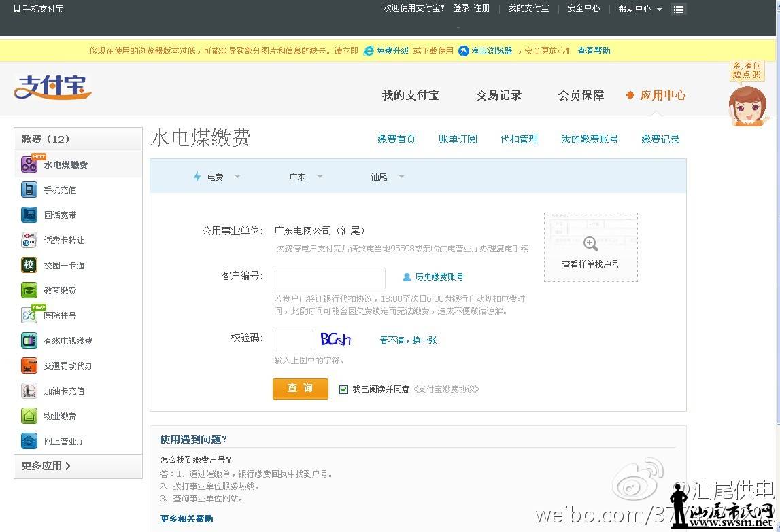
Task: Click the list icon in top bar
Action: [678, 9]
